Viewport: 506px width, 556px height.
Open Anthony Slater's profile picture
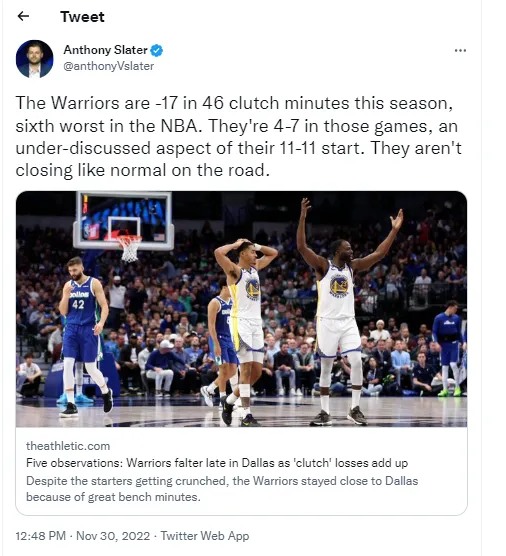click(x=34, y=59)
